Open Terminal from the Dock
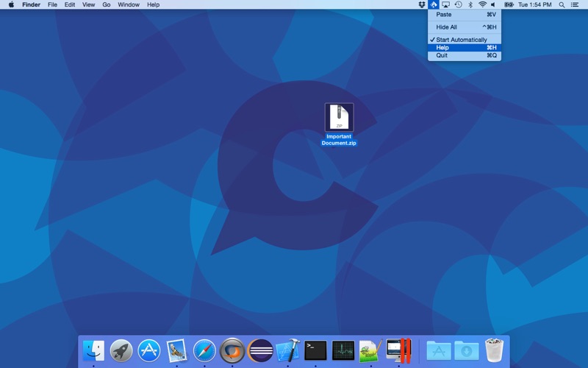This screenshot has height=368, width=588. click(x=315, y=350)
